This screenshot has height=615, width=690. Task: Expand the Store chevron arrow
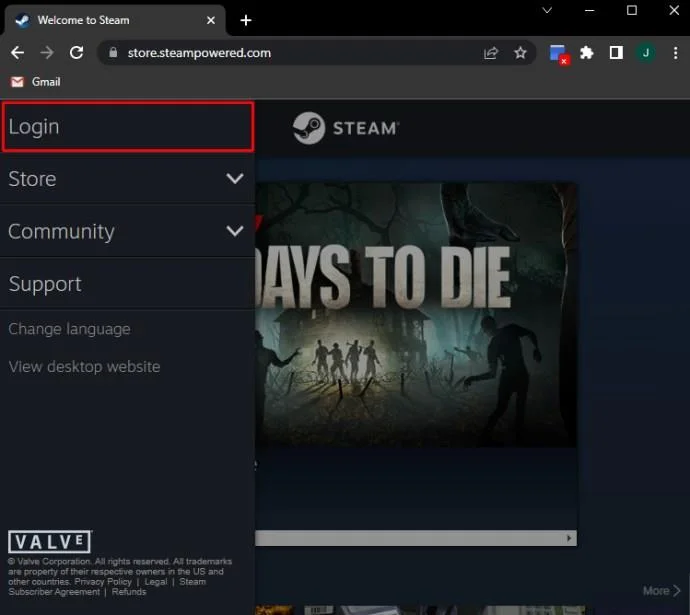click(235, 178)
